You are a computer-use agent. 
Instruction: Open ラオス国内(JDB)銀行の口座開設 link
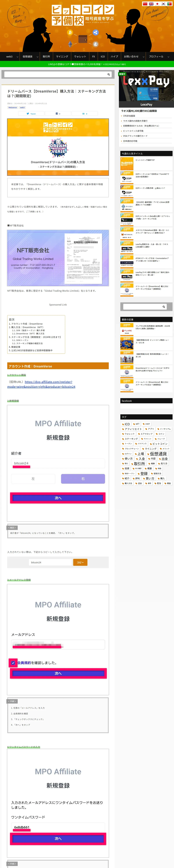pyautogui.click(x=139, y=111)
